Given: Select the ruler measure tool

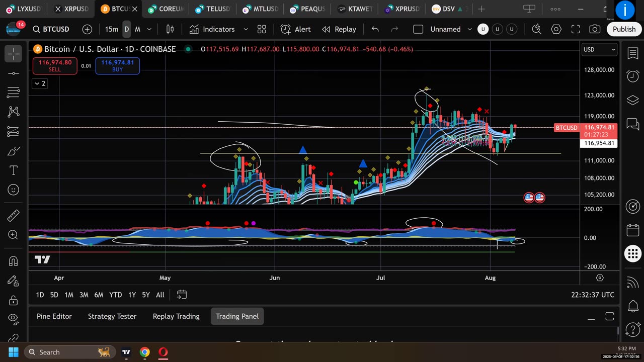Looking at the screenshot, I should coord(14,216).
